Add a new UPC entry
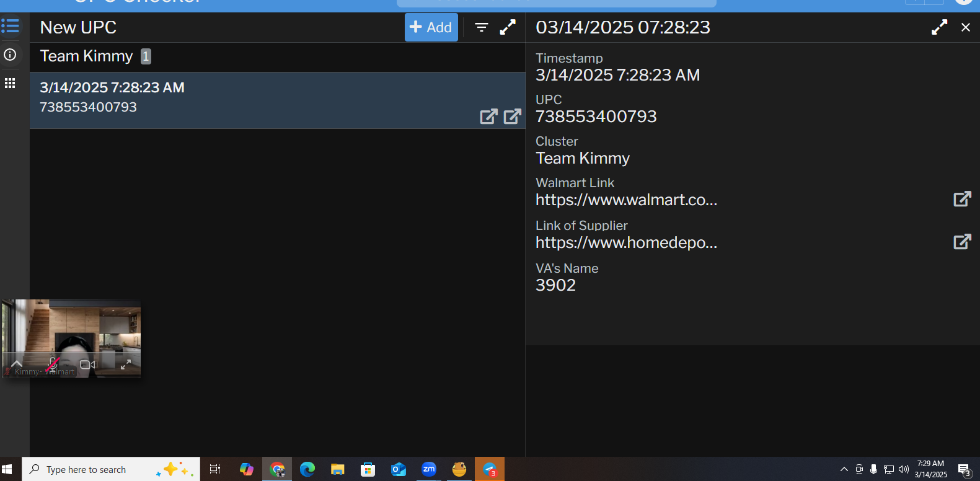This screenshot has height=481, width=980. coord(431,27)
